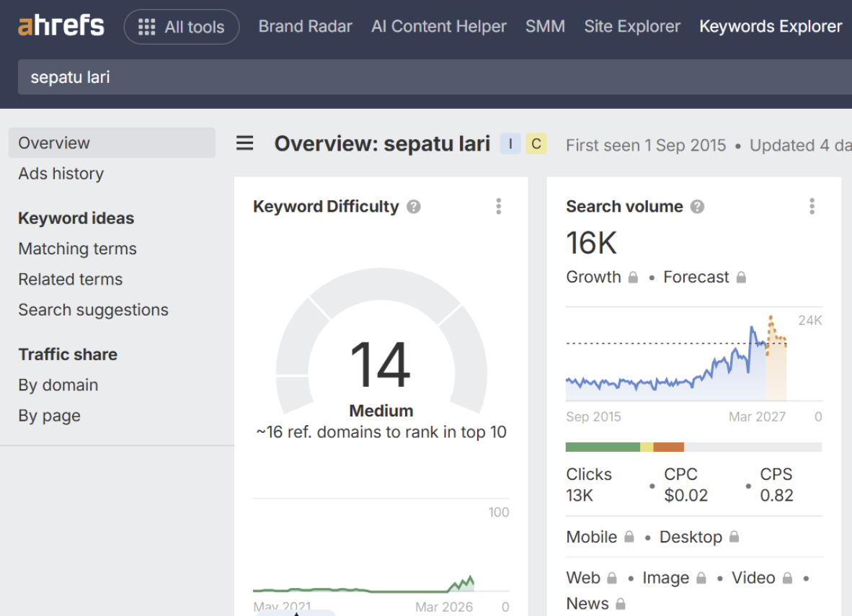Open Traffic share By page
The width and height of the screenshot is (852, 616).
click(50, 416)
